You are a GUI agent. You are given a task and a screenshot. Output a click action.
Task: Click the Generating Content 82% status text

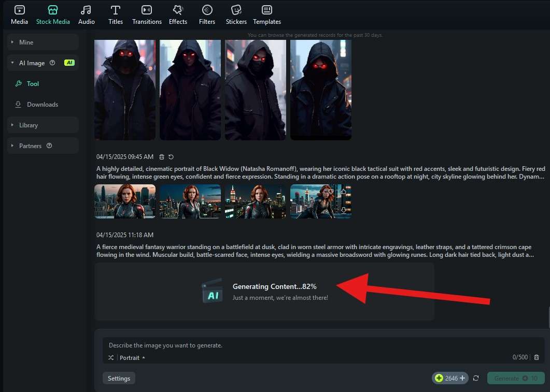pyautogui.click(x=275, y=286)
